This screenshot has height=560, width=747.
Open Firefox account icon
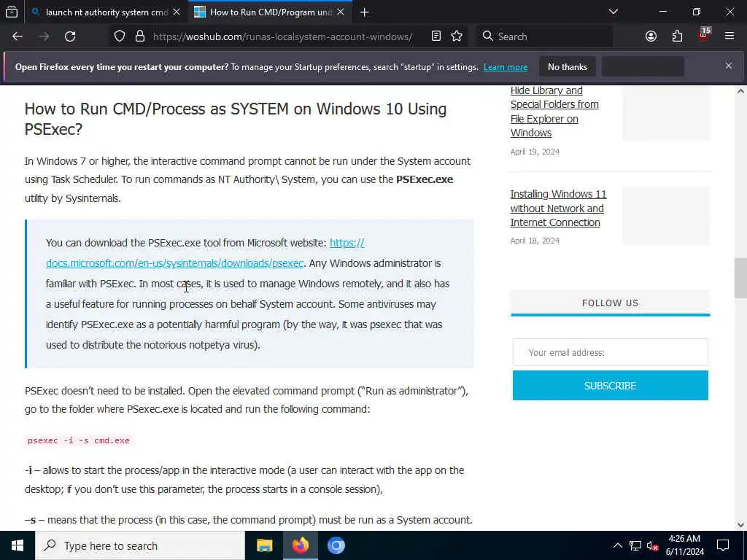(651, 36)
